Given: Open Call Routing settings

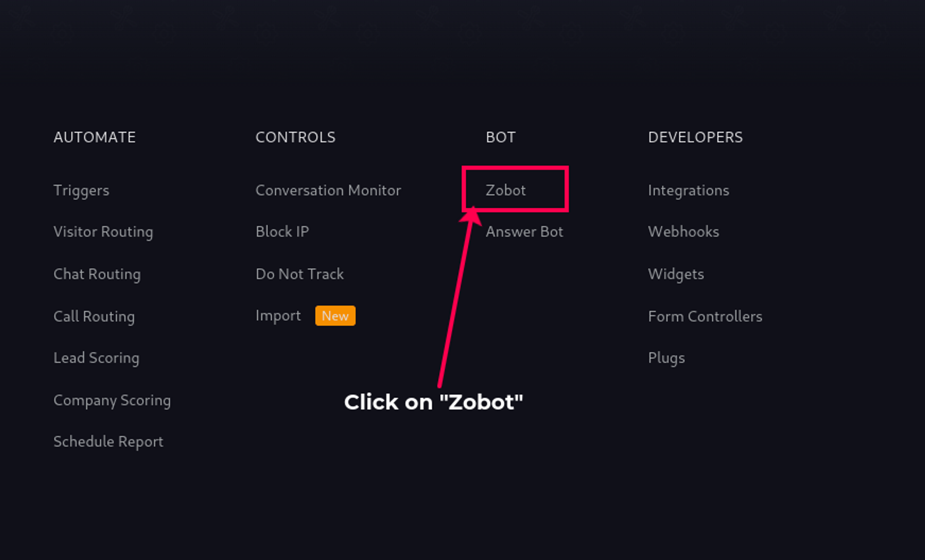Looking at the screenshot, I should coord(94,317).
